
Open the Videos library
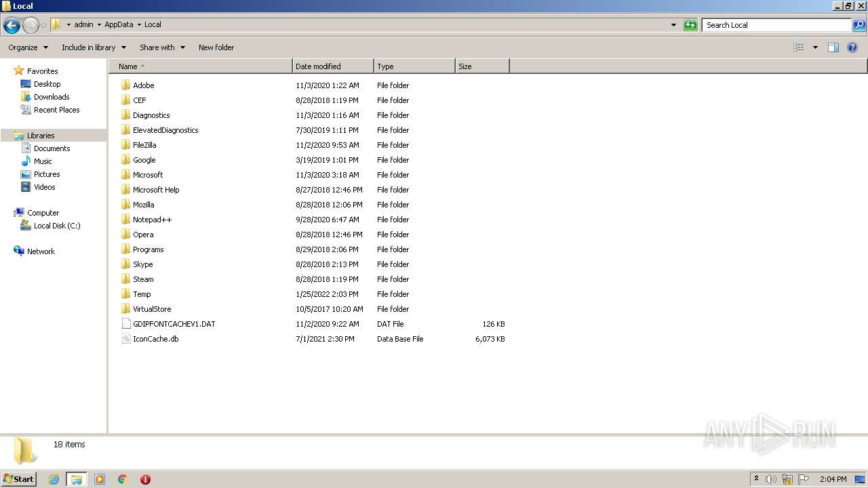(x=44, y=187)
